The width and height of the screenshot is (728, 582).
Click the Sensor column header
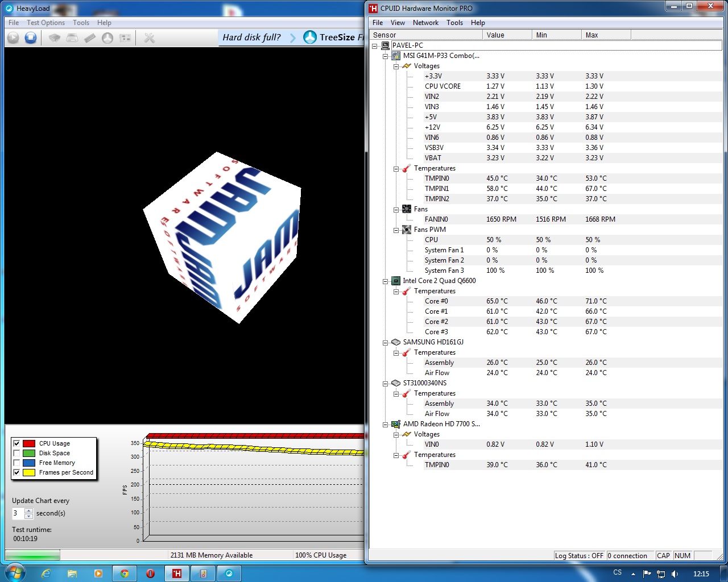pyautogui.click(x=426, y=35)
